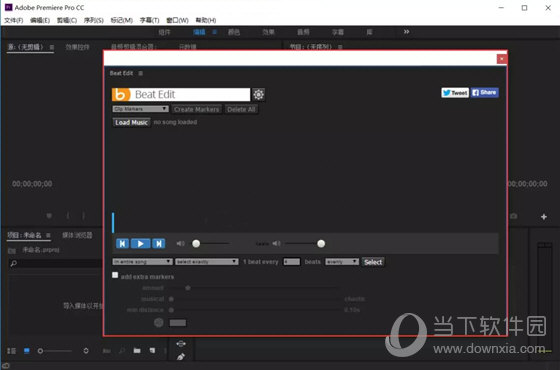This screenshot has height=370, width=560.
Task: Open the 文件(F) menu
Action: click(14, 20)
